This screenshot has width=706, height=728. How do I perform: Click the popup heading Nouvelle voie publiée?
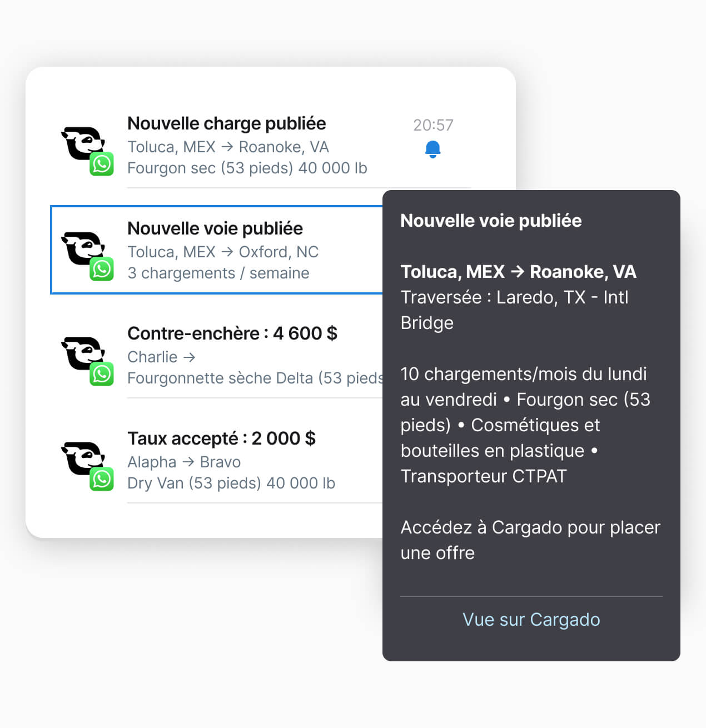(x=491, y=221)
